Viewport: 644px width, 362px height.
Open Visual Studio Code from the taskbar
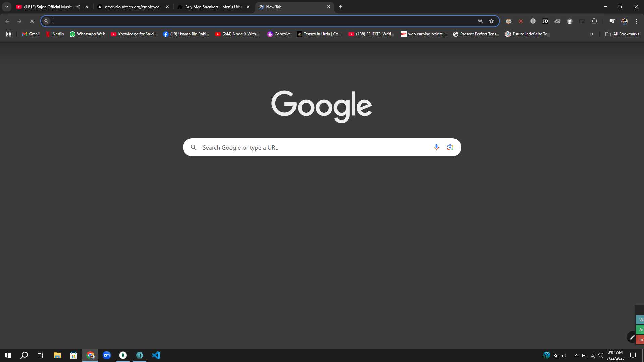coord(156,355)
